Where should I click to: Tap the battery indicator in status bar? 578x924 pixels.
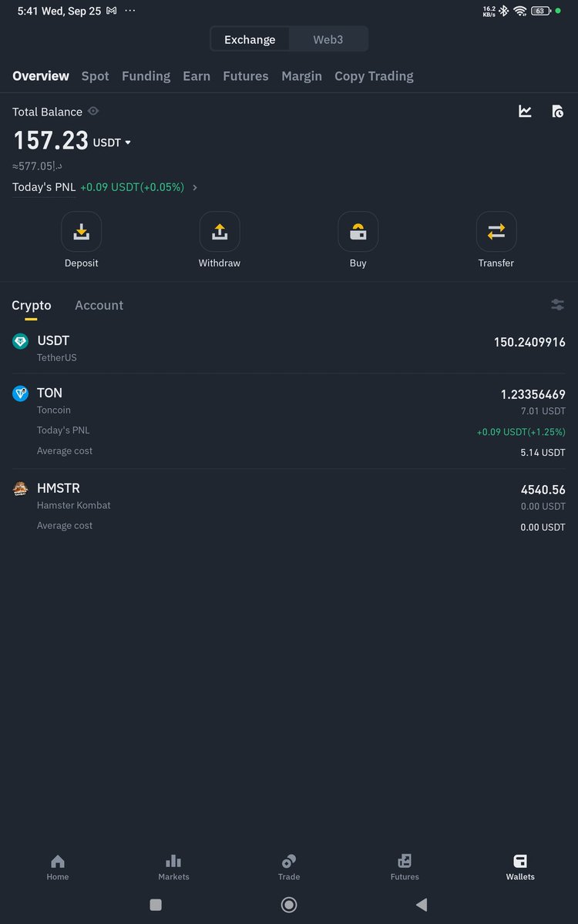coord(540,11)
